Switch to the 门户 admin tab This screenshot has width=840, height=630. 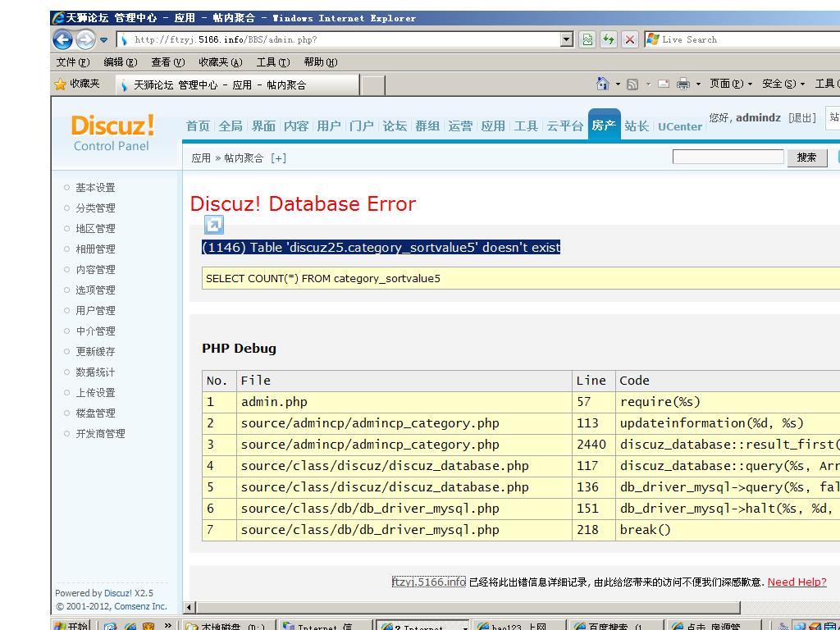point(362,126)
